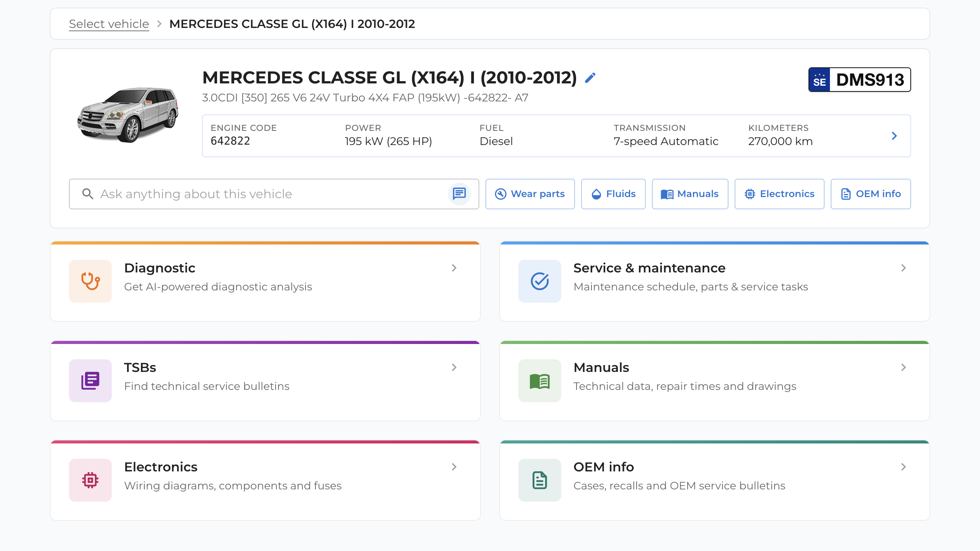Click the Manuals open book card icon
980x551 pixels.
coord(540,381)
